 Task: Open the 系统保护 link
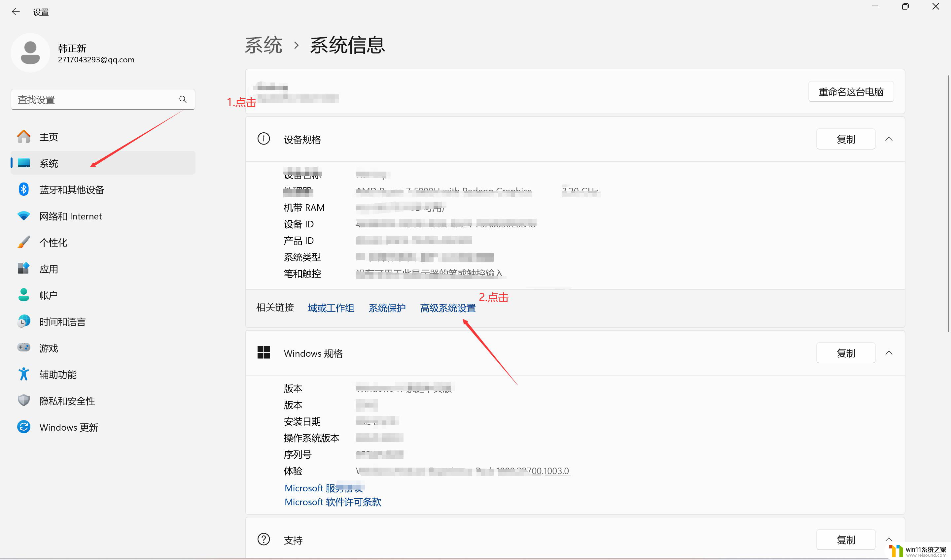pyautogui.click(x=387, y=308)
